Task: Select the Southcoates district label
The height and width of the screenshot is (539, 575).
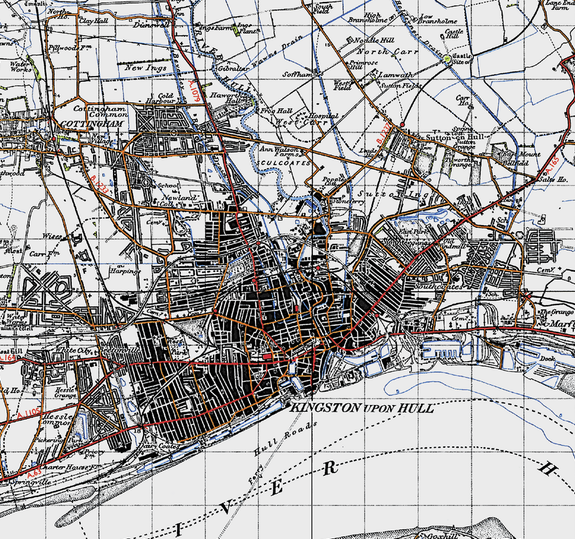Action: click(x=437, y=286)
